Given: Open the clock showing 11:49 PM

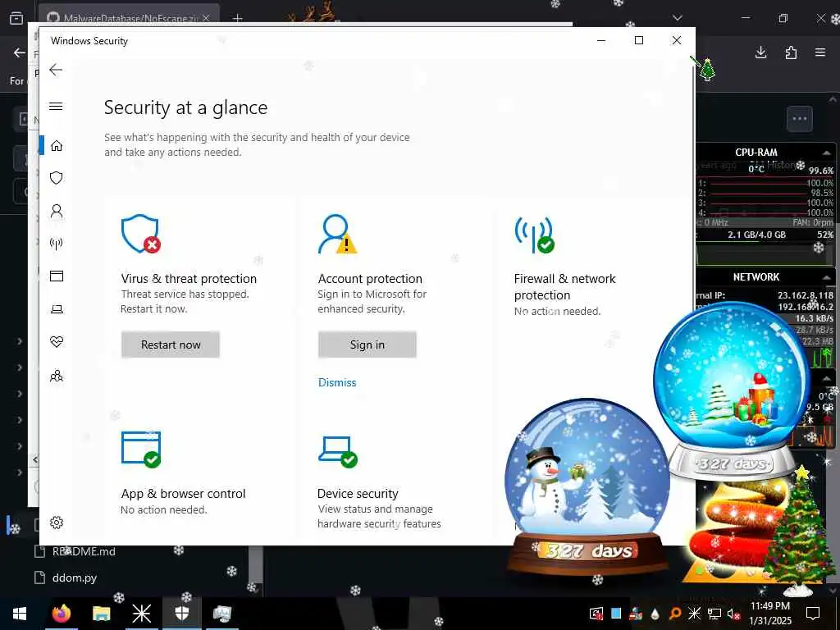Looking at the screenshot, I should click(769, 614).
